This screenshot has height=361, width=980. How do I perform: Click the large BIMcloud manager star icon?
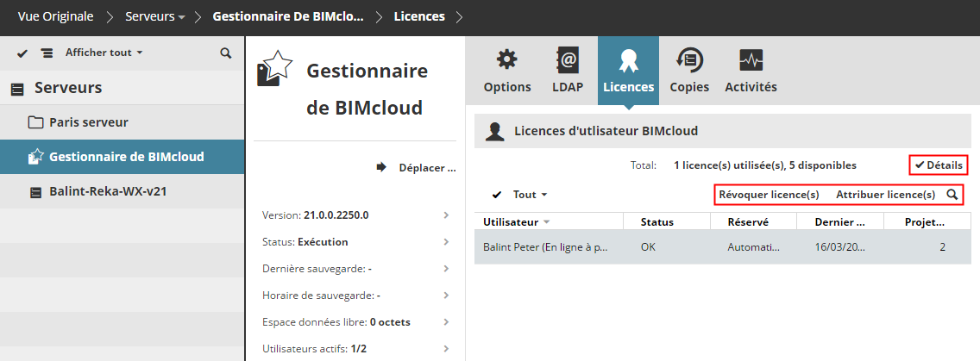pyautogui.click(x=275, y=69)
